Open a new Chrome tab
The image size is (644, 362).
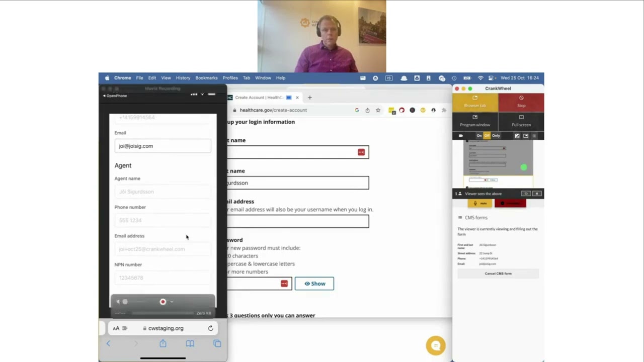[309, 98]
